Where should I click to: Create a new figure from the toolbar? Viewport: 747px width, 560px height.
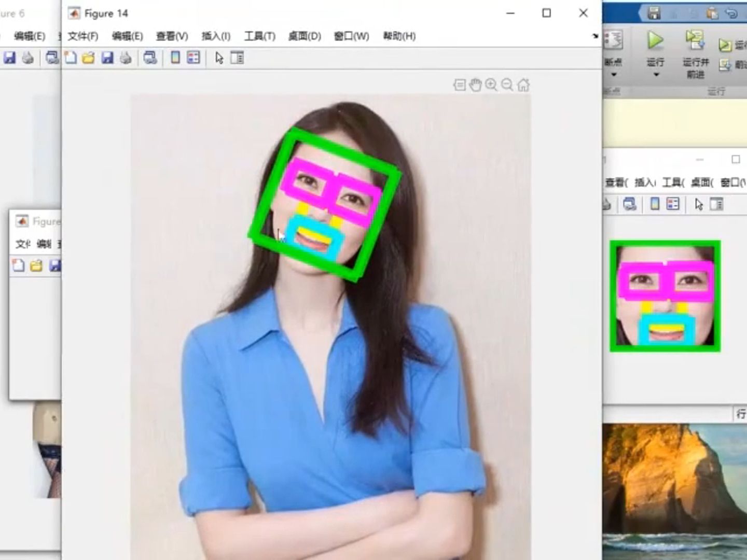point(72,58)
